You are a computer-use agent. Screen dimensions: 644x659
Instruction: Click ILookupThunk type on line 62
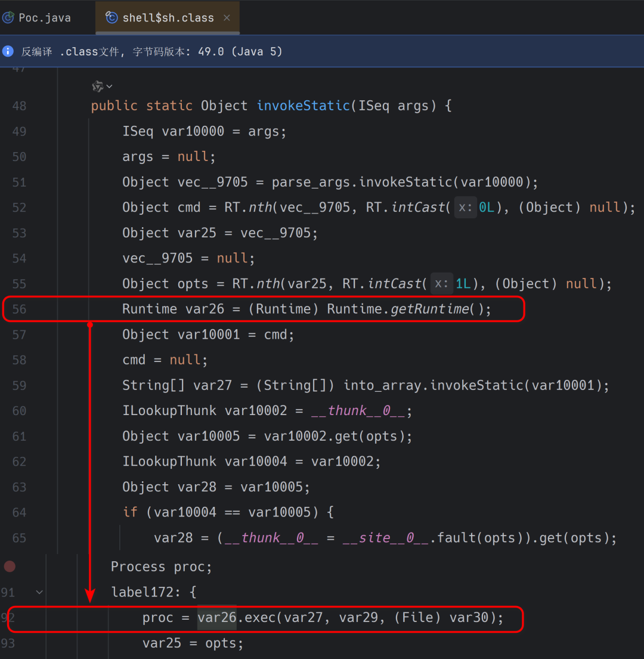169,462
